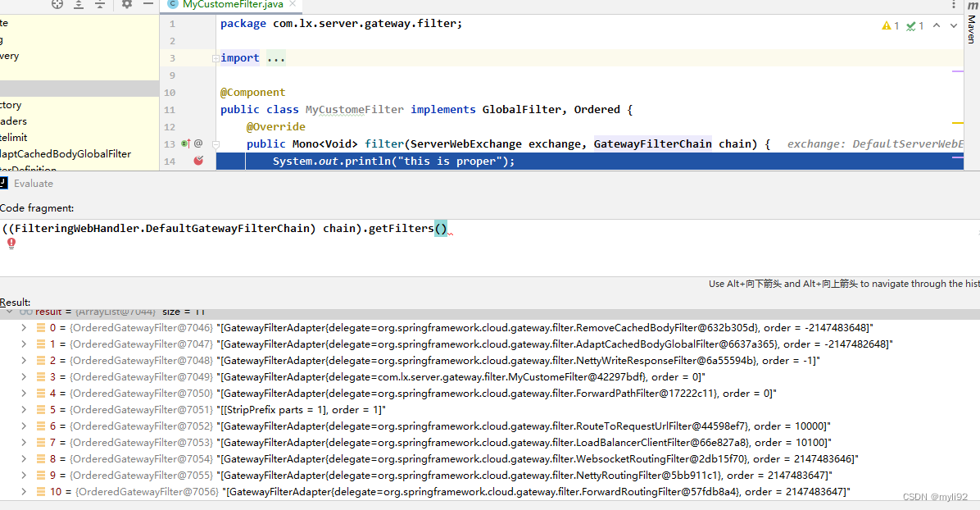This screenshot has width=980, height=510.
Task: Select the NettyRoutingFilter result row text
Action: pyautogui.click(x=524, y=475)
